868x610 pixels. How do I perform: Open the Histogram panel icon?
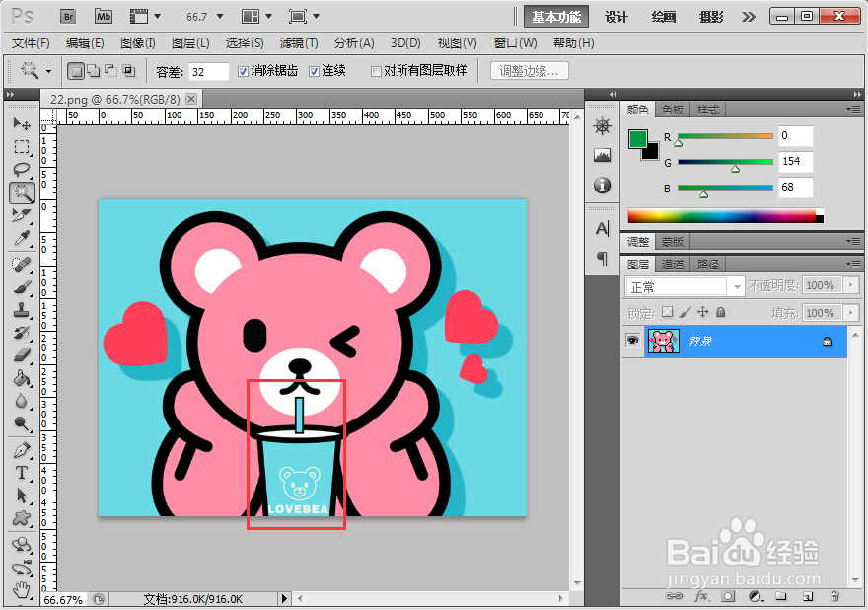(x=603, y=155)
